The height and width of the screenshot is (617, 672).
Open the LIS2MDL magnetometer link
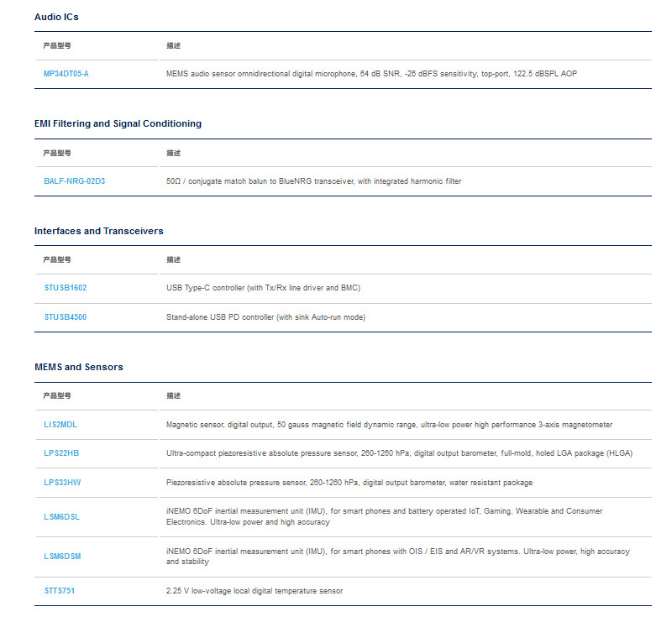point(60,424)
